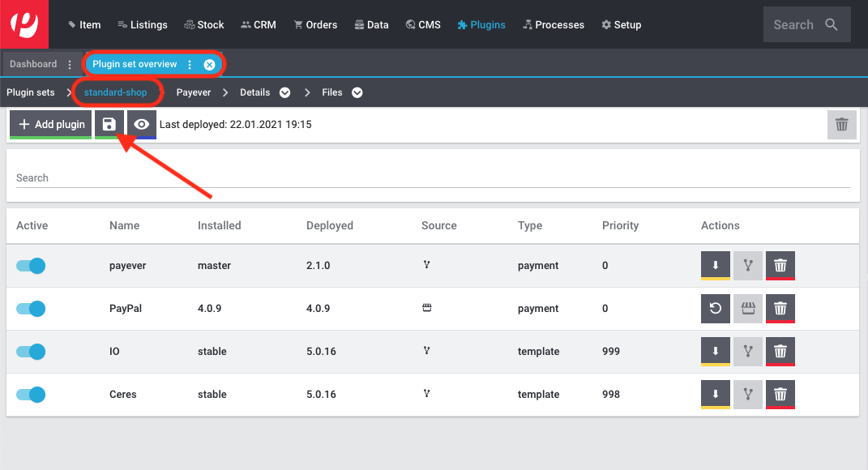Open PayPal marketplace source icon
Viewport: 868px width, 470px height.
[748, 309]
